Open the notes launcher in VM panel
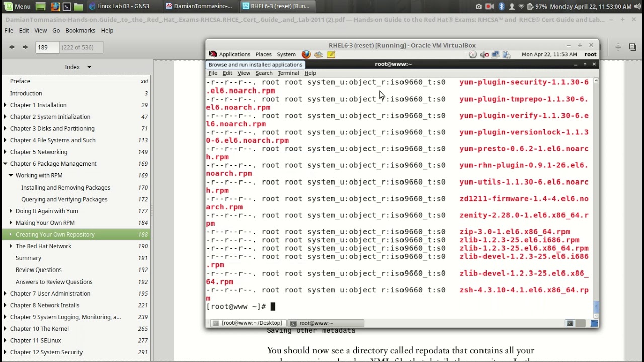644x362 pixels. pos(331,54)
